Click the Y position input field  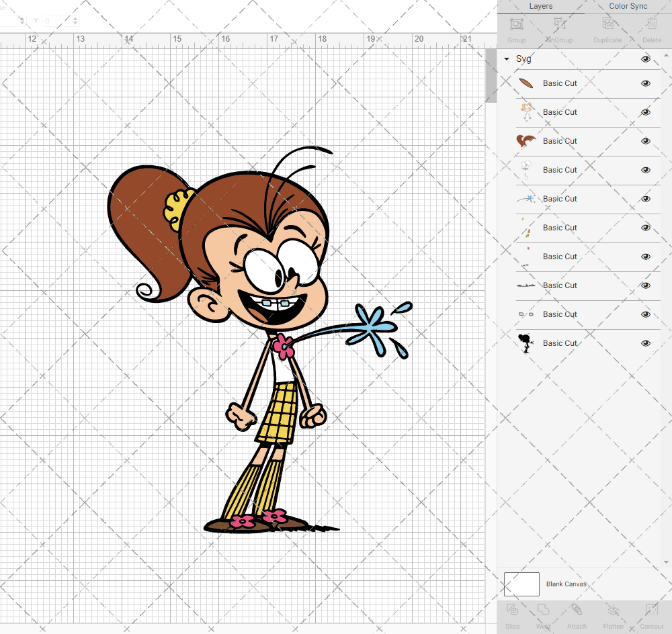pos(57,20)
